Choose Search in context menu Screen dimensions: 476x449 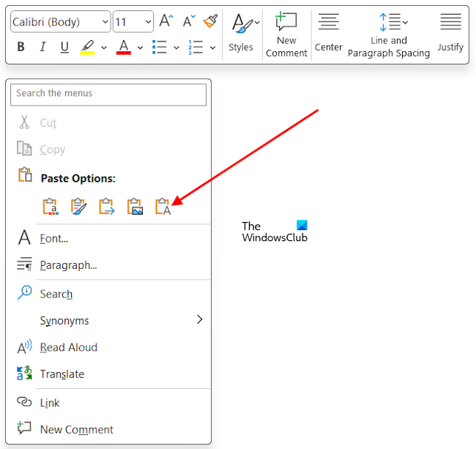[x=108, y=294]
